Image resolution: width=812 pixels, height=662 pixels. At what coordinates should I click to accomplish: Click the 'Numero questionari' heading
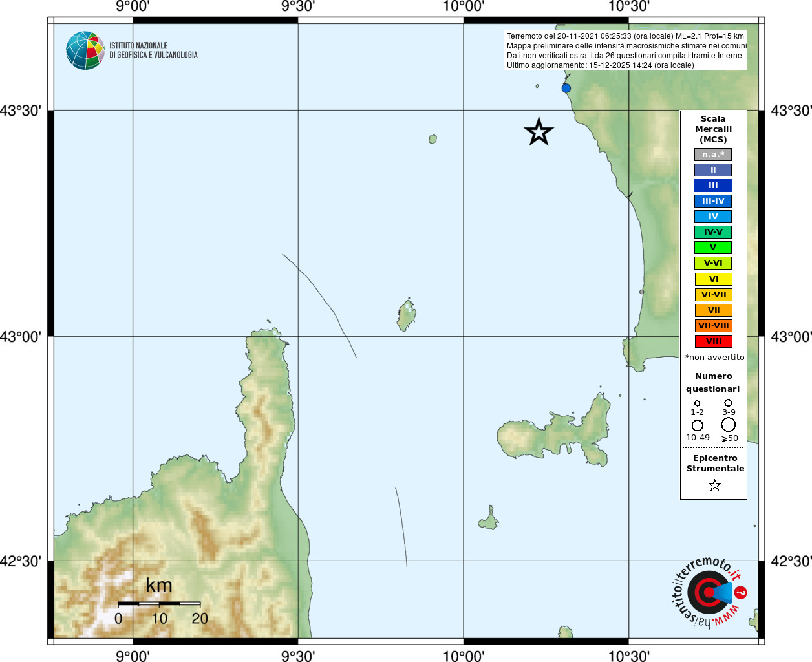click(x=713, y=382)
